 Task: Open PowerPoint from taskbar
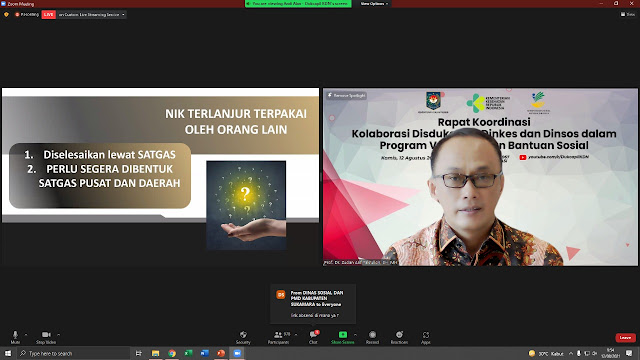tap(221, 353)
